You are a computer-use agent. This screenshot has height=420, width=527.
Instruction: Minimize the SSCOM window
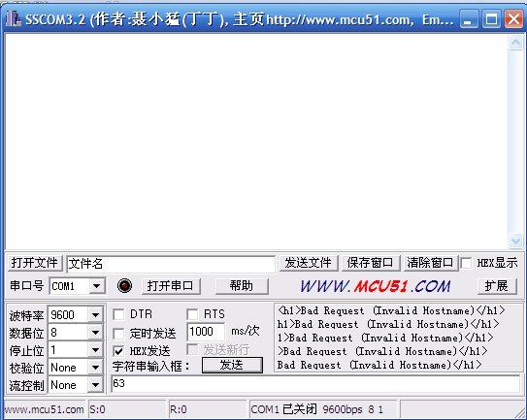469,18
